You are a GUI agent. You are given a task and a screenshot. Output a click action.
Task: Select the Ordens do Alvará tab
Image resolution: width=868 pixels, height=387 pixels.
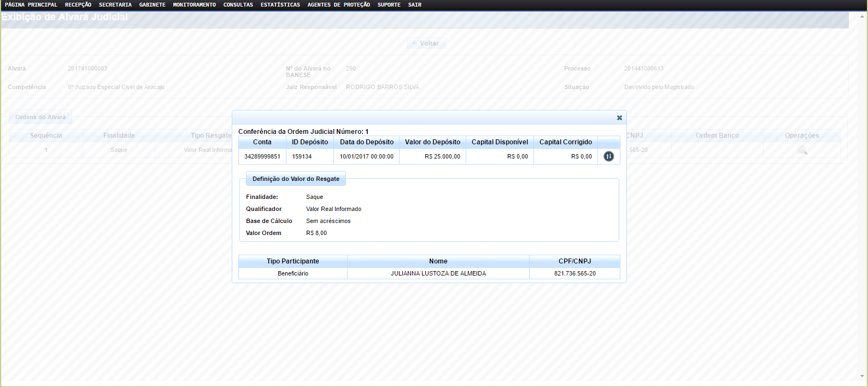click(40, 117)
